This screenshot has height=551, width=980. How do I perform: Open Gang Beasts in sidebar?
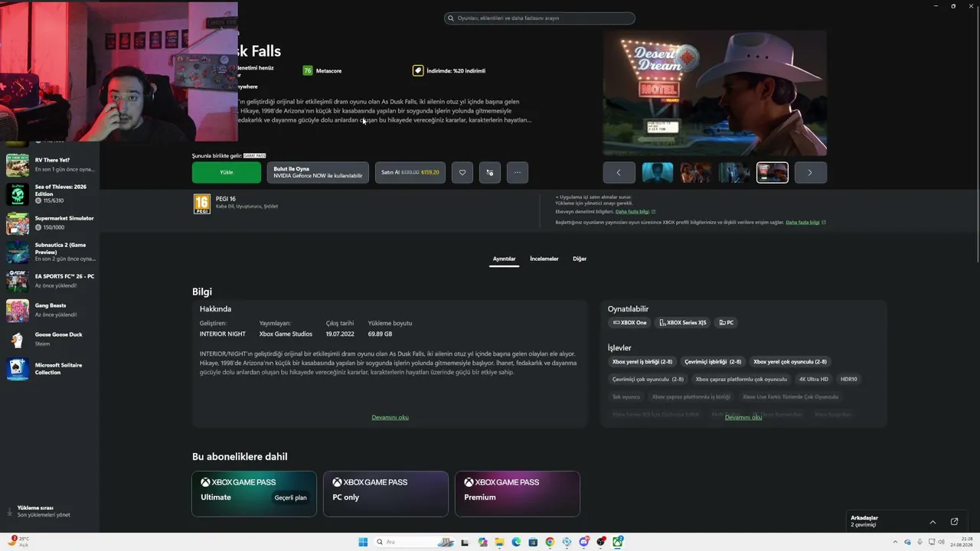click(51, 310)
